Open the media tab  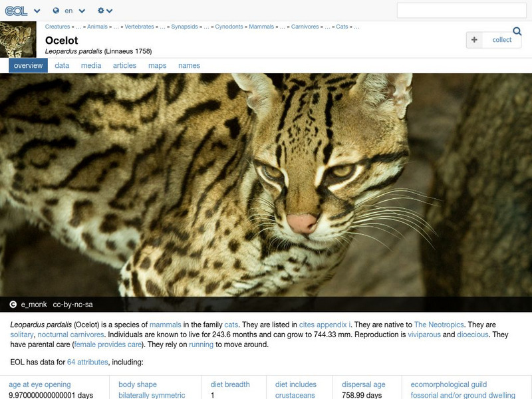pyautogui.click(x=90, y=66)
